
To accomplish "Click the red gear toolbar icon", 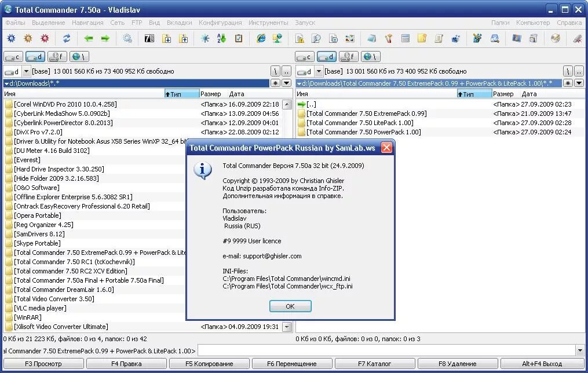I will 45,38.
